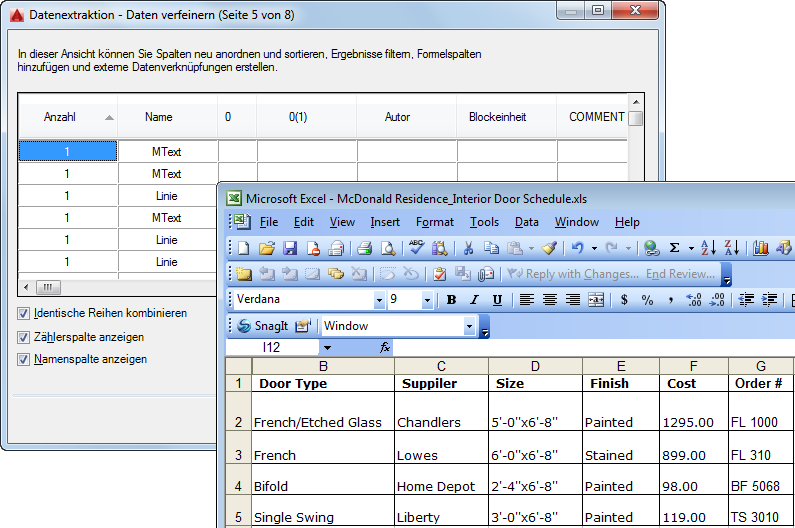Click vertical scrollbar up arrow in data table
795x528 pixels.
point(636,102)
